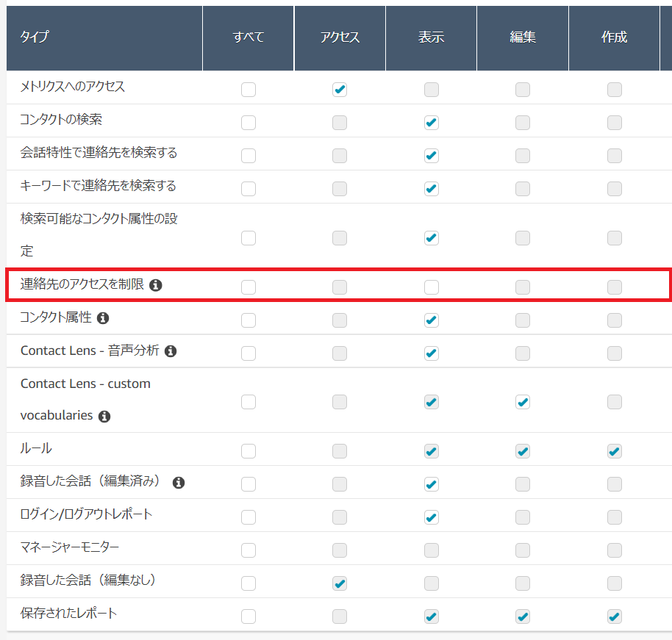Select the コンタクト属性 row label
Screen dimensions: 672x640
(x=56, y=317)
